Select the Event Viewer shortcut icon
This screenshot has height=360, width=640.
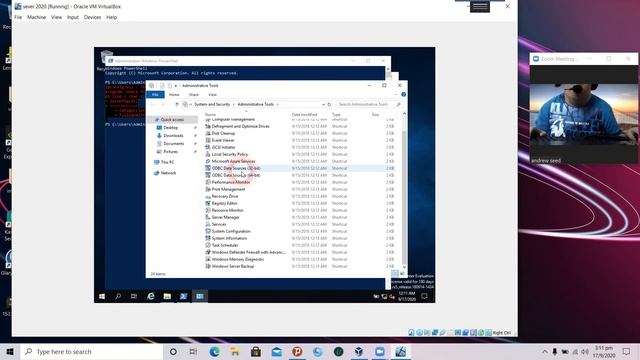pyautogui.click(x=208, y=140)
